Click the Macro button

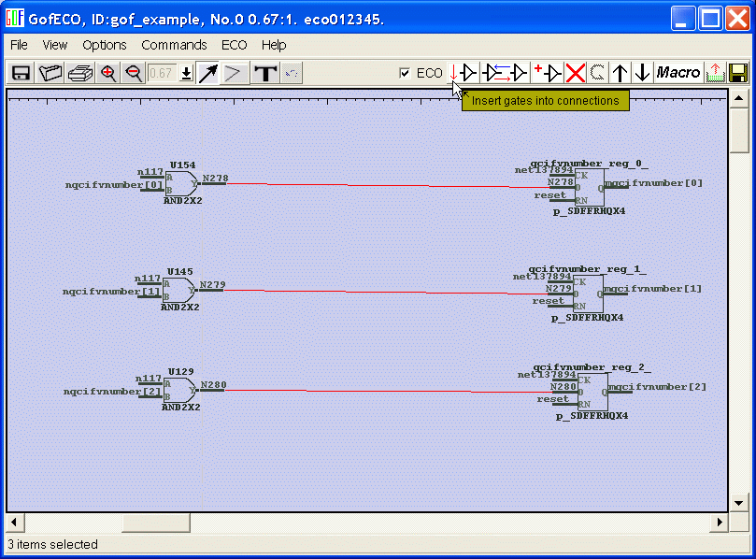(x=678, y=73)
